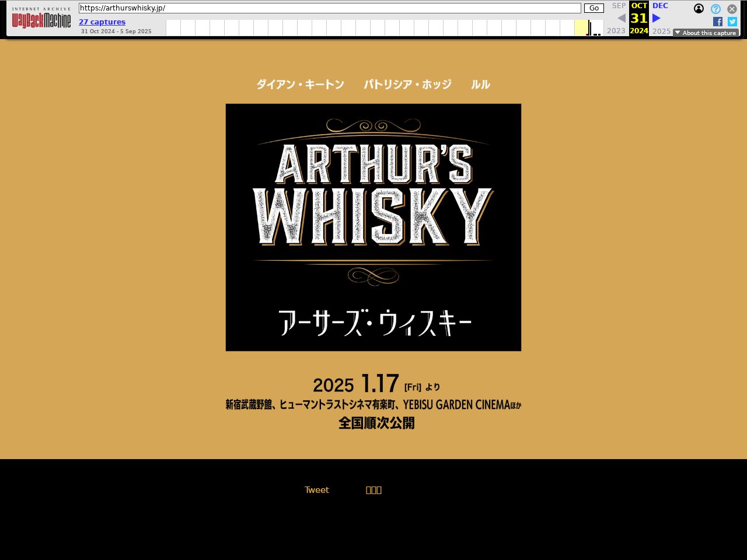Screen dimensions: 747x560
Task: Close the Wayback toolbar
Action: click(x=732, y=9)
